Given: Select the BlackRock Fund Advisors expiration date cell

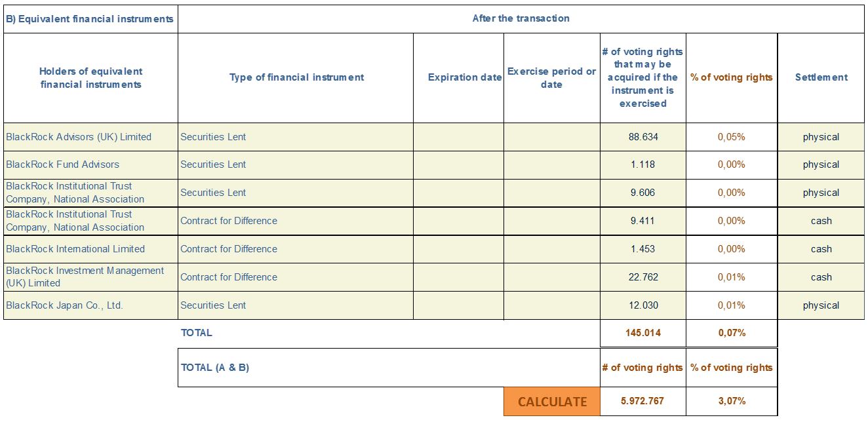Looking at the screenshot, I should (x=459, y=164).
